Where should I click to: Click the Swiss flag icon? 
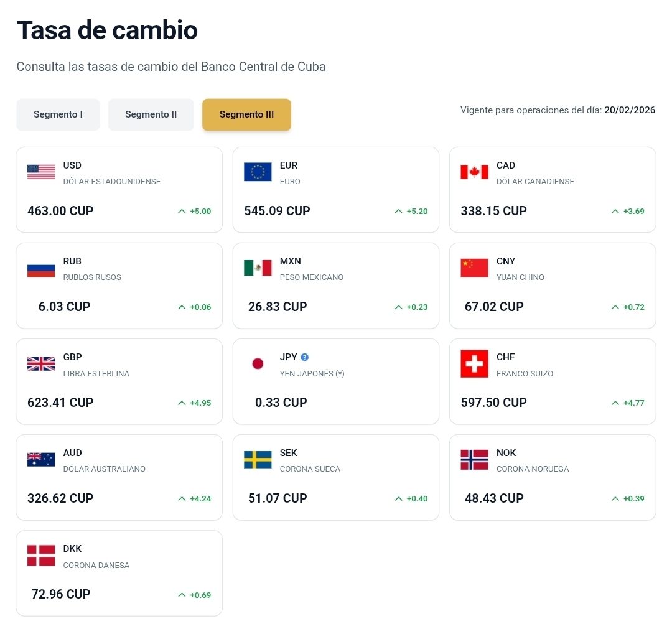click(x=474, y=364)
